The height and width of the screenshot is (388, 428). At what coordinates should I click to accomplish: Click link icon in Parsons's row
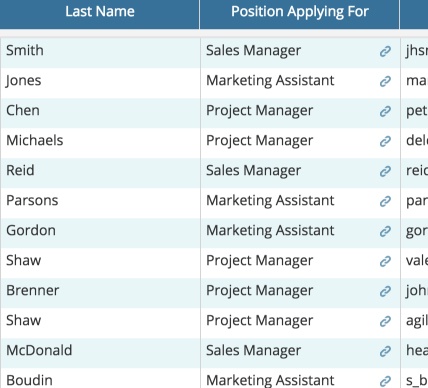click(x=385, y=201)
